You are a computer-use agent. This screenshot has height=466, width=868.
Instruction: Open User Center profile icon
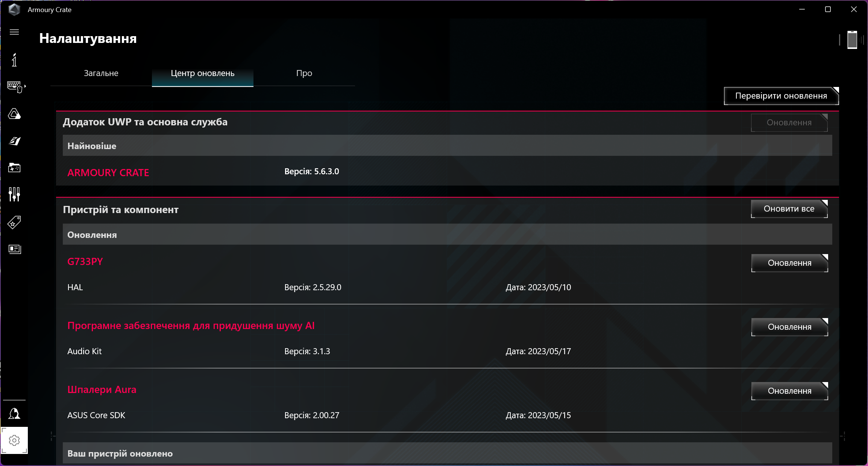(14, 413)
